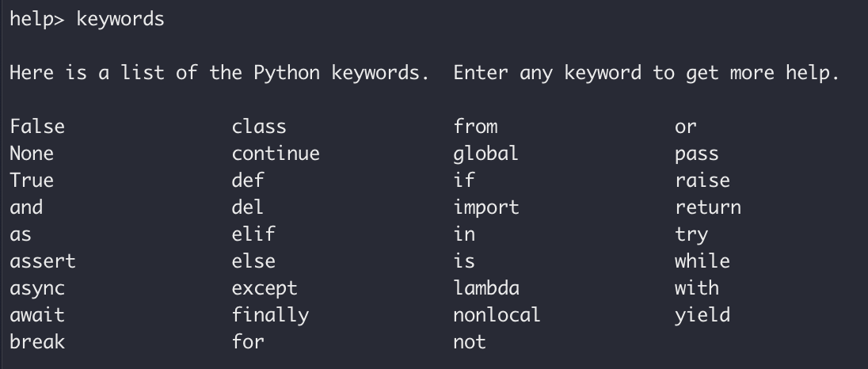Click the 'return' keyword
The width and height of the screenshot is (868, 369).
(708, 207)
